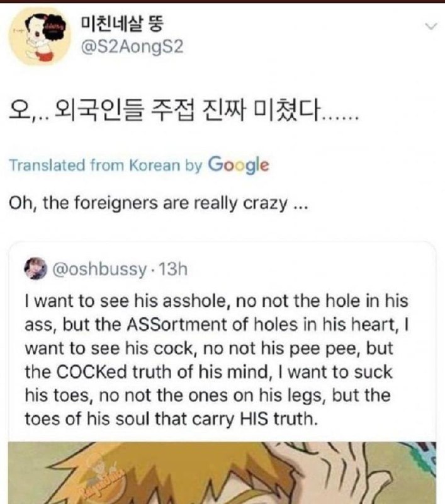Image resolution: width=445 pixels, height=504 pixels.
Task: Click the display name 미친네살 뚱
Action: 122,23
